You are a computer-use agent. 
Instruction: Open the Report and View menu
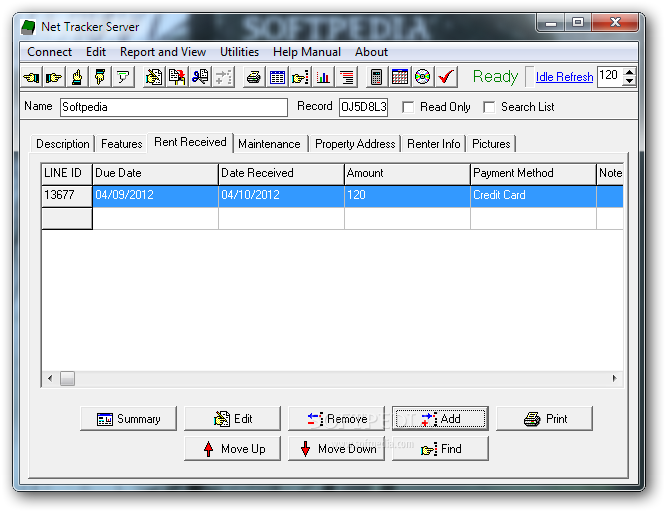(x=163, y=52)
